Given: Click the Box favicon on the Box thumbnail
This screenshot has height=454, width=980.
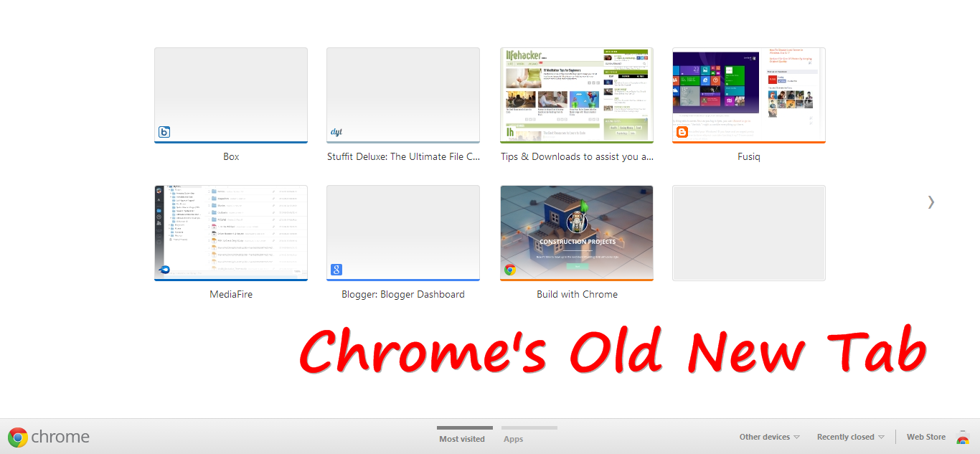Looking at the screenshot, I should pyautogui.click(x=164, y=131).
